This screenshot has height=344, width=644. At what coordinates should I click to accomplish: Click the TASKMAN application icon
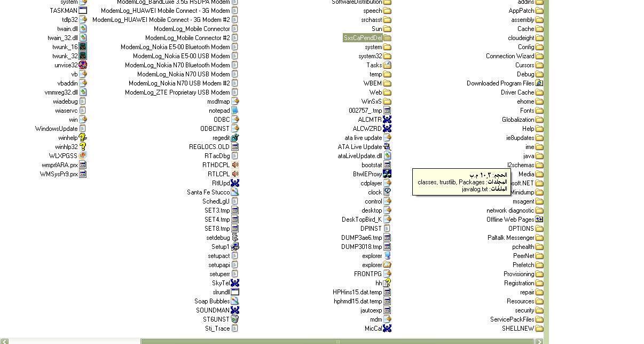pyautogui.click(x=83, y=11)
